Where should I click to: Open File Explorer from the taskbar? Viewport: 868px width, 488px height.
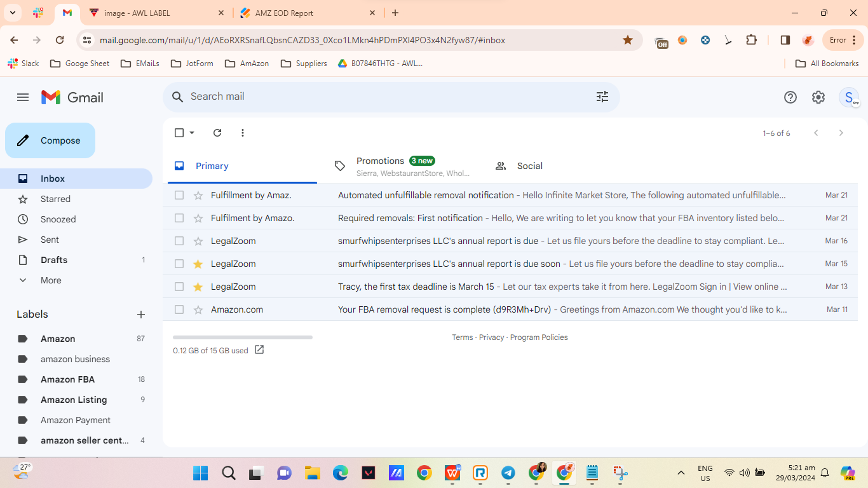312,473
